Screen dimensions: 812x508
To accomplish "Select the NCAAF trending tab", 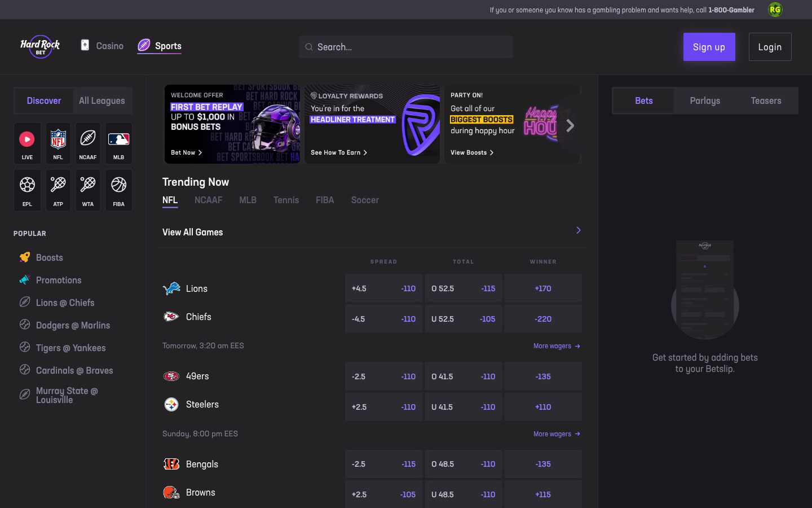I will tap(208, 200).
